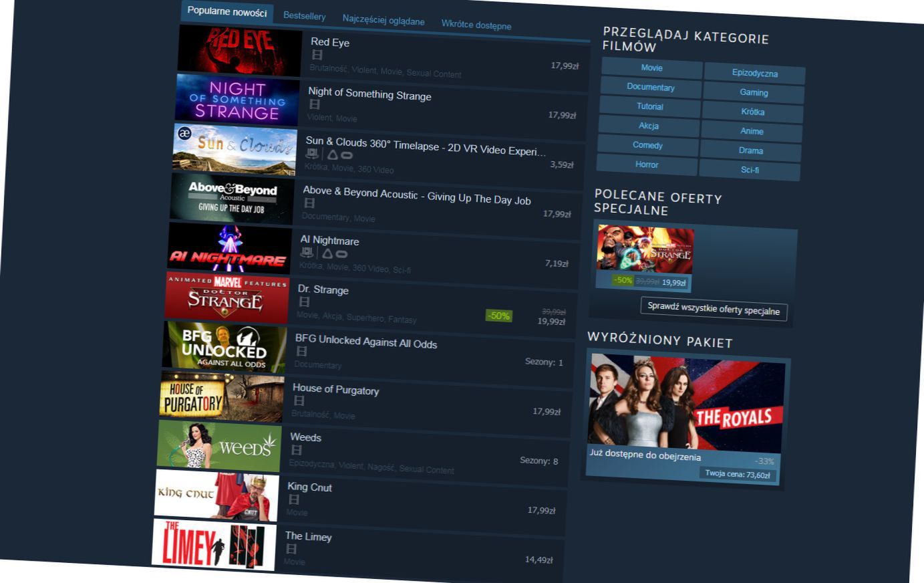Open the Gaming category

tap(754, 92)
